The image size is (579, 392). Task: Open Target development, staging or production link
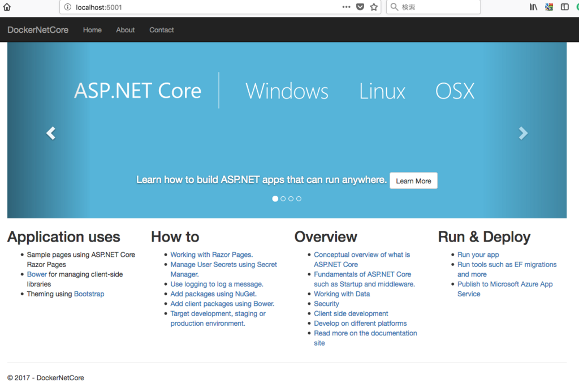tap(218, 318)
